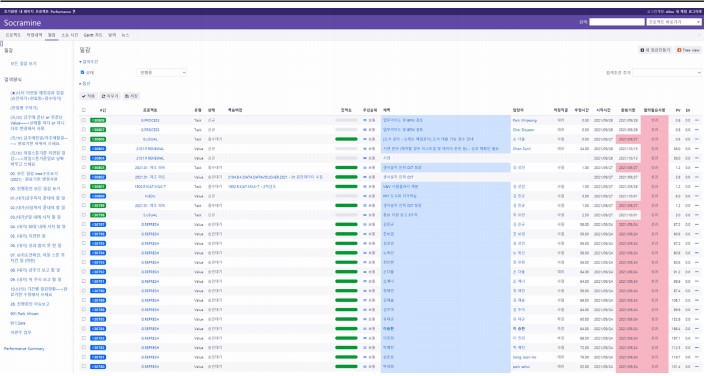This screenshot has width=706, height=376.
Task: Check the select-all checkbox in table header
Action: click(83, 110)
